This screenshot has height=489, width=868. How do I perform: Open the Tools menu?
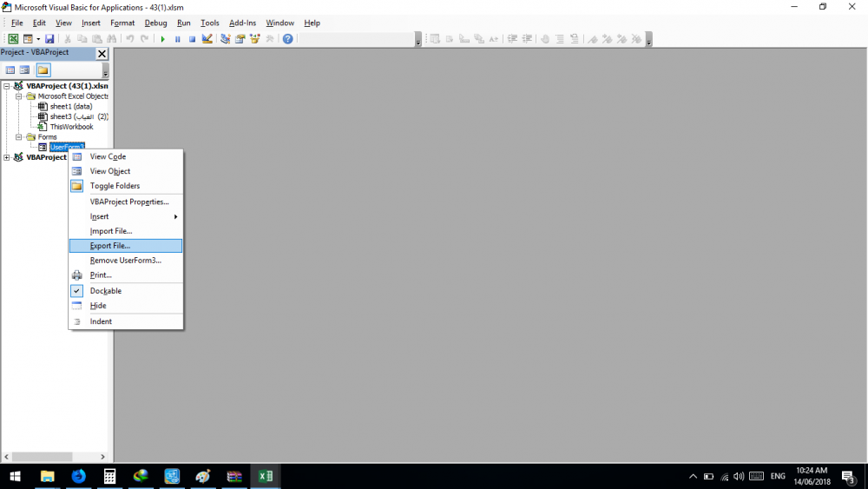(210, 23)
